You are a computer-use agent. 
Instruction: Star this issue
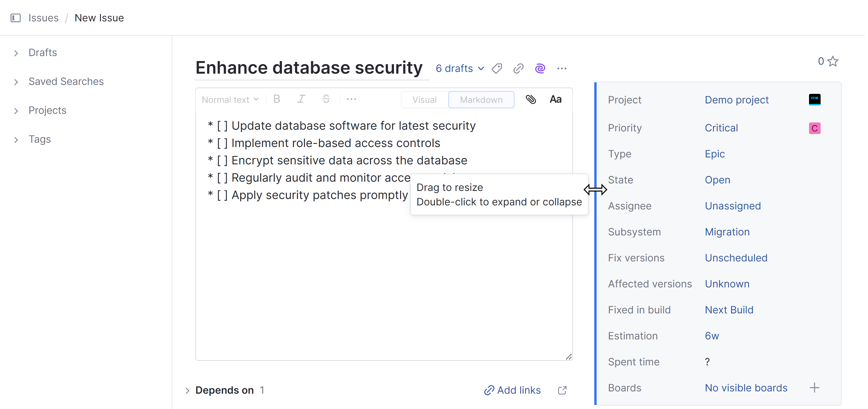pyautogui.click(x=833, y=62)
